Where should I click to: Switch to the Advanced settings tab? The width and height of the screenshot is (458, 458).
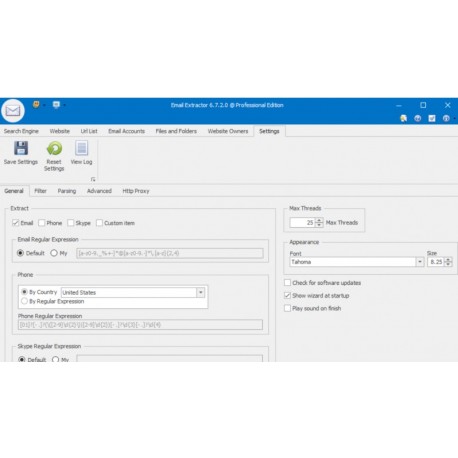click(x=99, y=191)
